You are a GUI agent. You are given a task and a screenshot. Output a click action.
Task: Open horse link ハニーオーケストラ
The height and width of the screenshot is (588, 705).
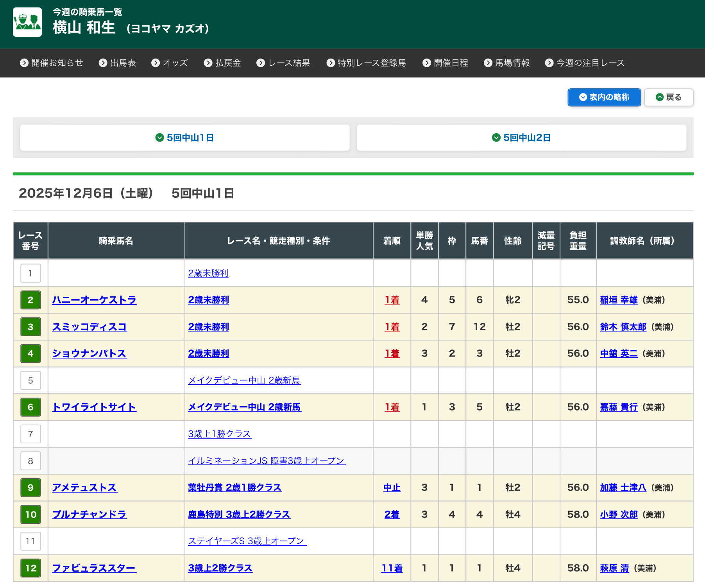tap(94, 300)
